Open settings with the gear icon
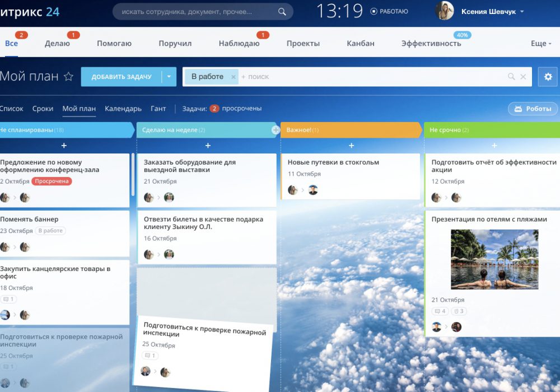Screen dimensions: 560x392 [548, 77]
